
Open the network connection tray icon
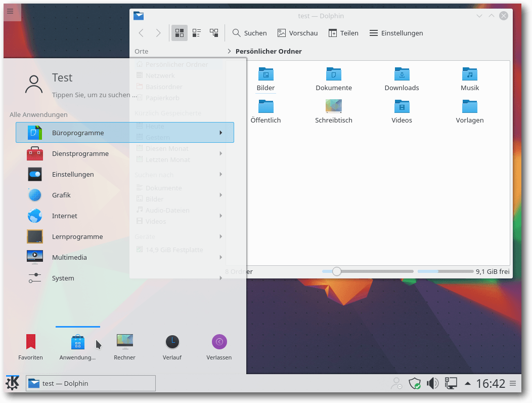[451, 384]
